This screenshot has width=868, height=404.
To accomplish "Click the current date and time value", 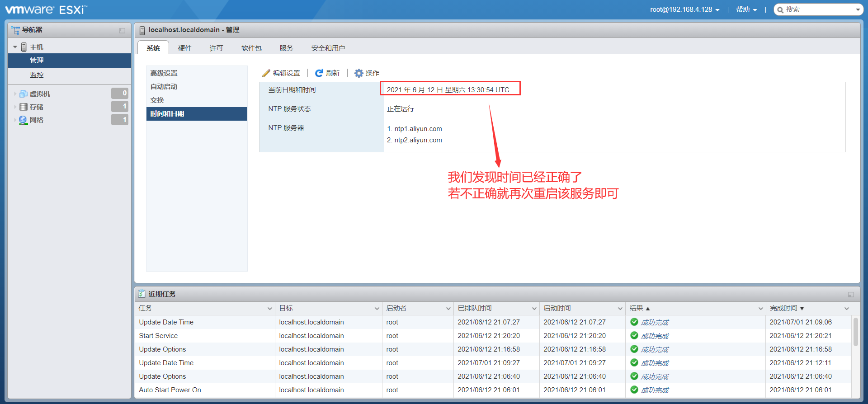I will 448,90.
